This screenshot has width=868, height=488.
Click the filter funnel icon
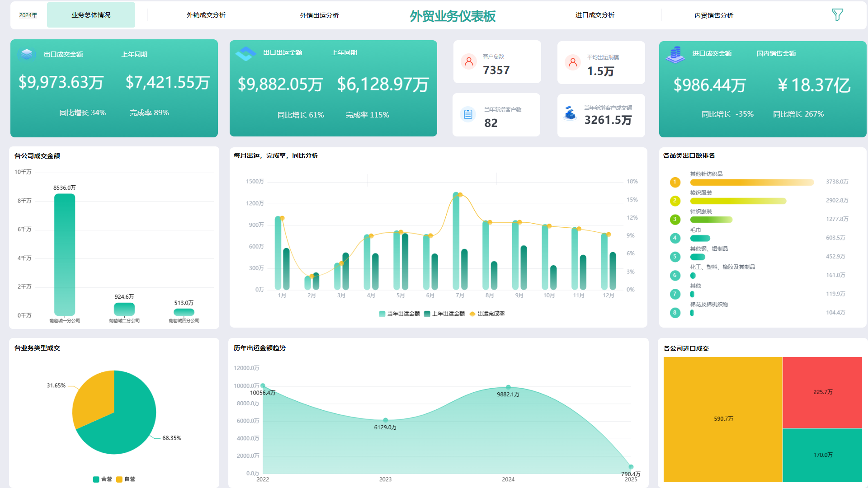(x=837, y=15)
